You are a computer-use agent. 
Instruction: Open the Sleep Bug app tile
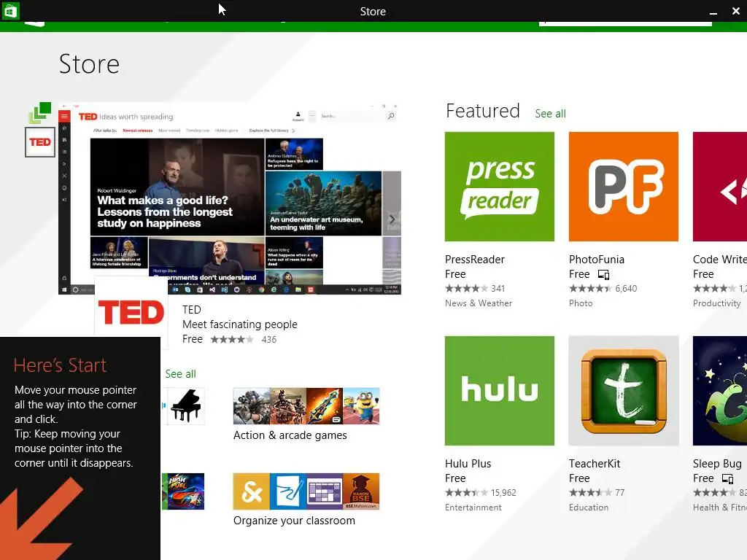click(x=720, y=391)
